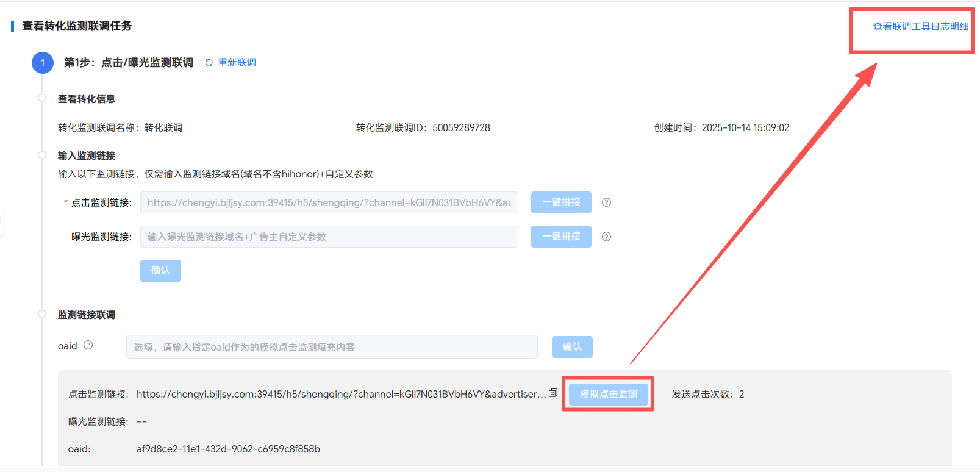Click the oaid input field
The width and height of the screenshot is (980, 472).
pos(331,347)
